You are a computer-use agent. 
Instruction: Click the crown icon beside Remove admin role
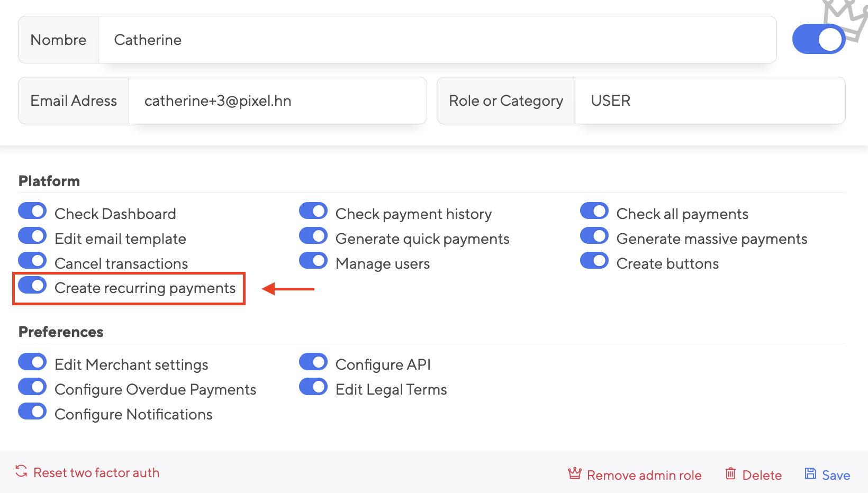[574, 474]
